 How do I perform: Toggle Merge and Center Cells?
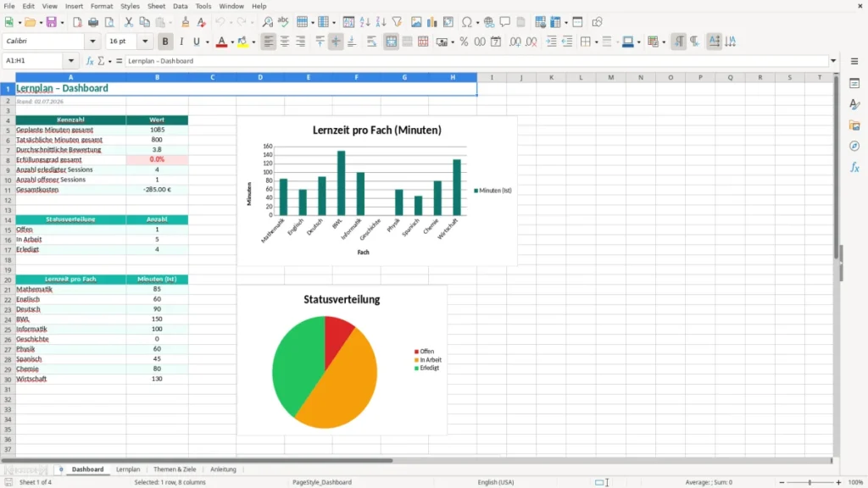391,42
